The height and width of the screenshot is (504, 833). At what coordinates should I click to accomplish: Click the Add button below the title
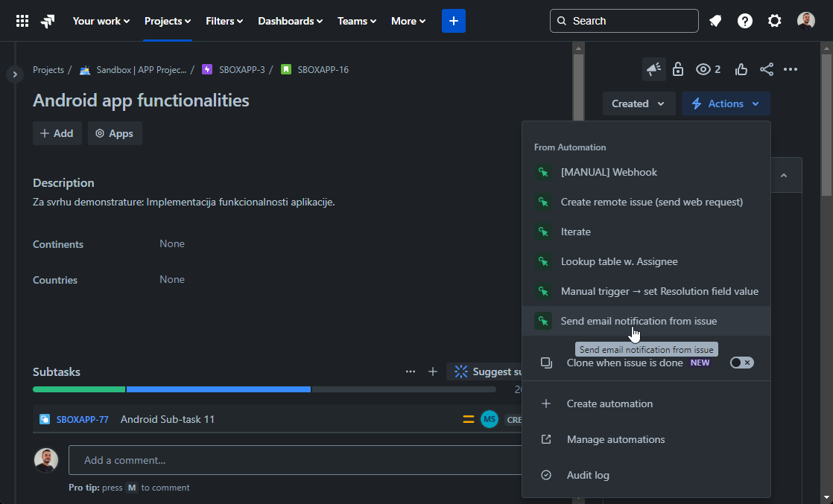click(57, 133)
